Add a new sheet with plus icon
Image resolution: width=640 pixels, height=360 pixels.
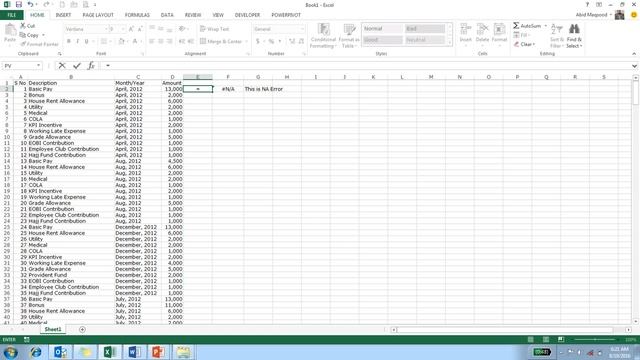pyautogui.click(x=82, y=329)
